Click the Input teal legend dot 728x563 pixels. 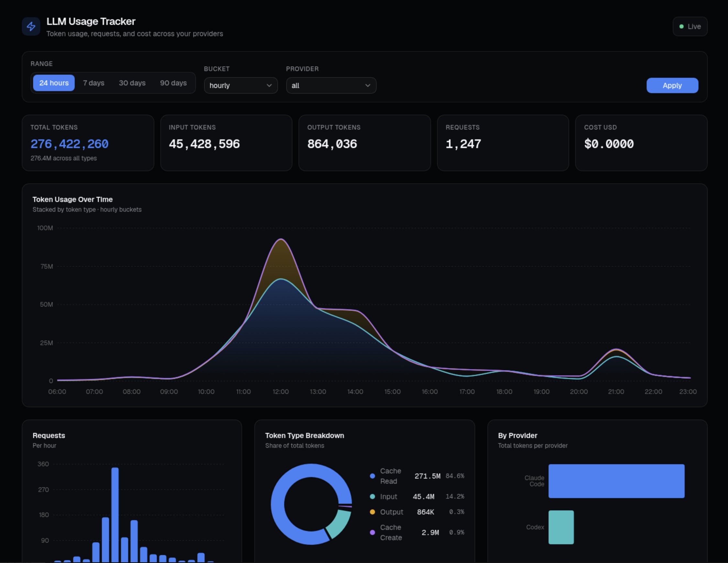pyautogui.click(x=372, y=496)
